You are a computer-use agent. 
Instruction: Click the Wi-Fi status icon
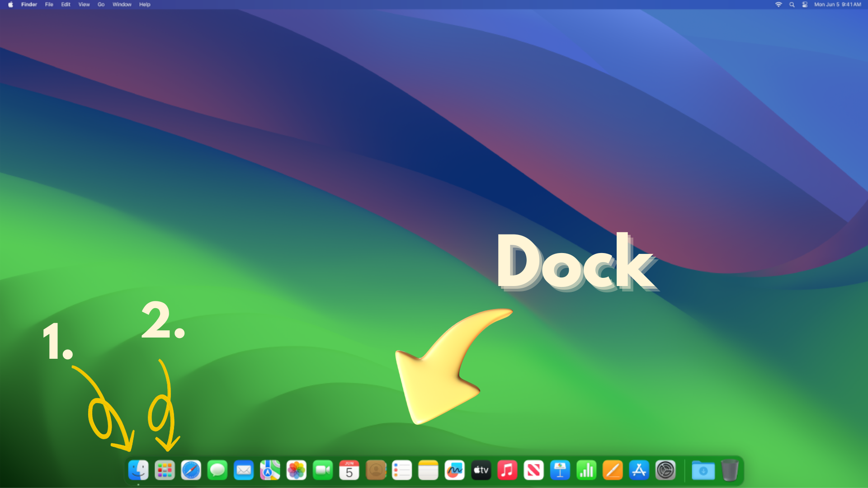[778, 5]
